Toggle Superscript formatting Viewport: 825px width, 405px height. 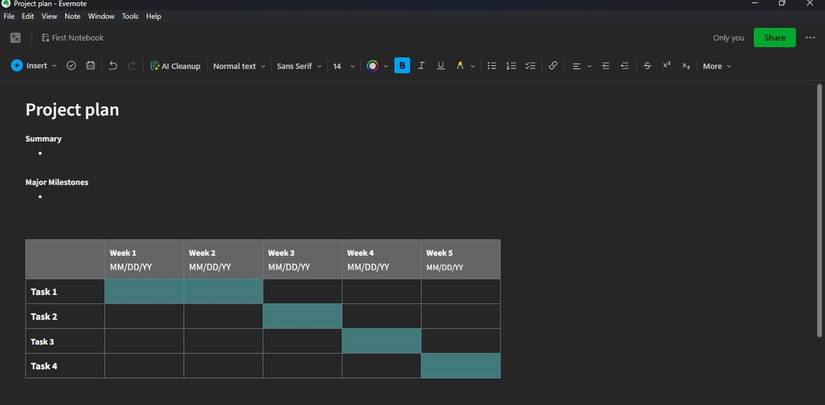click(667, 66)
